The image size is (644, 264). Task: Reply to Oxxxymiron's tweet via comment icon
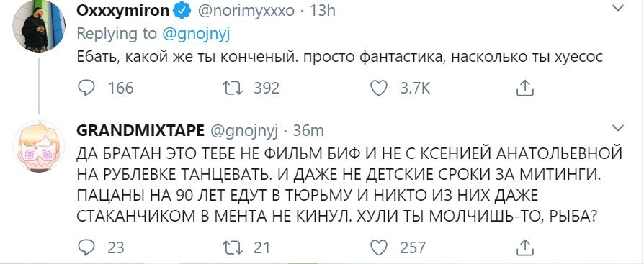pyautogui.click(x=86, y=88)
